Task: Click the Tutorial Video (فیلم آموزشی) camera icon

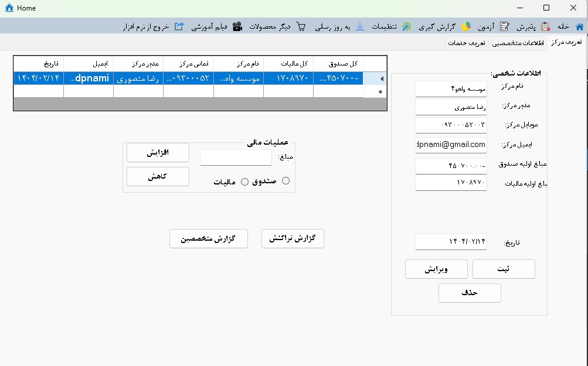Action: (x=237, y=26)
